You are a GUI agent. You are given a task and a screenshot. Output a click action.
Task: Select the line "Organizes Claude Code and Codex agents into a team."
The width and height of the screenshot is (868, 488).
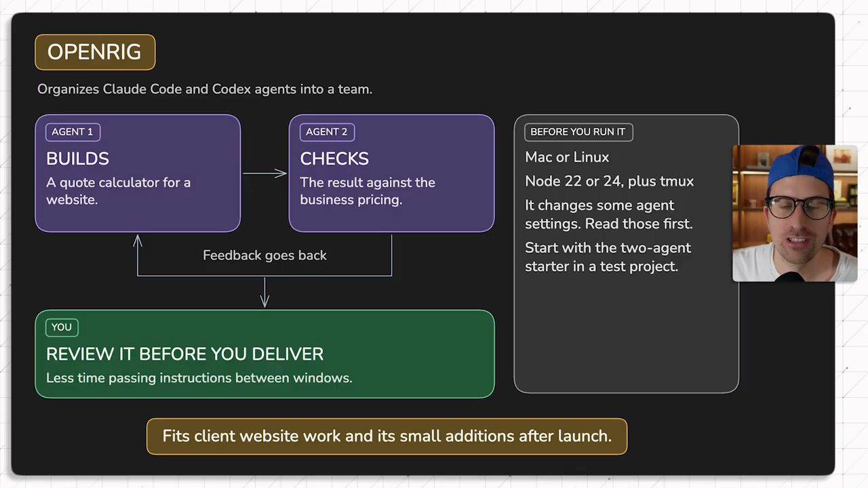pyautogui.click(x=205, y=89)
